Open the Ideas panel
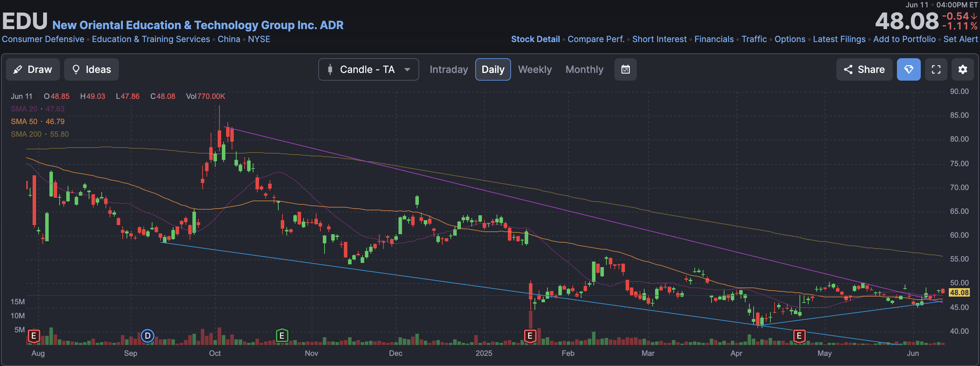This screenshot has width=980, height=366. tap(91, 69)
